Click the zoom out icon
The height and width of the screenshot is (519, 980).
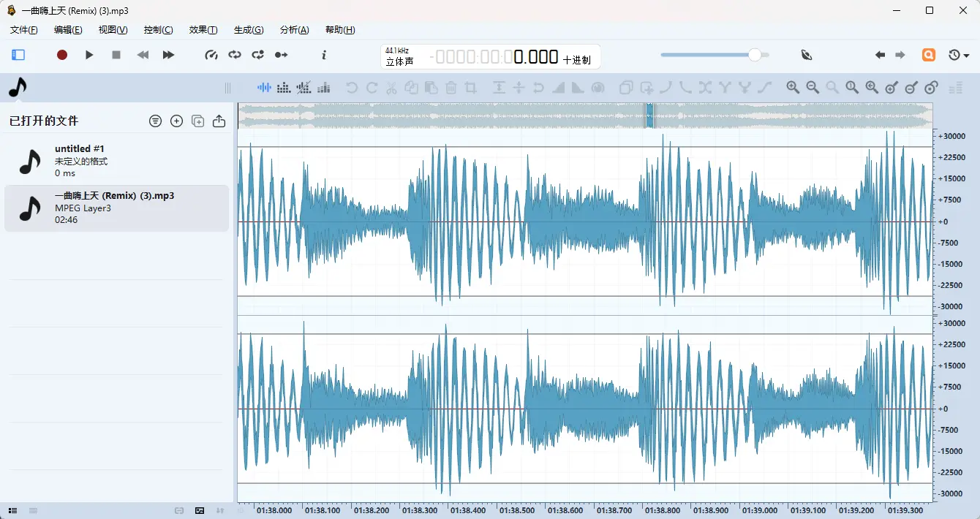click(813, 88)
